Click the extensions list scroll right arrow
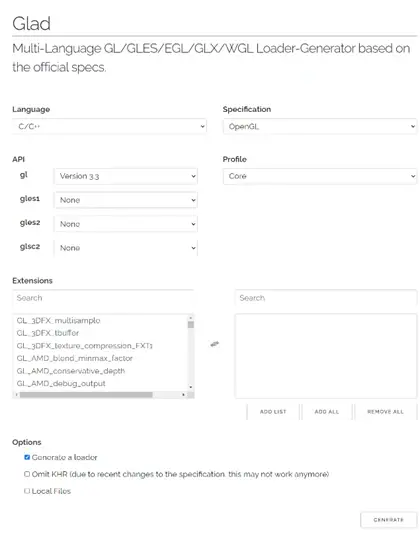 click(x=184, y=395)
